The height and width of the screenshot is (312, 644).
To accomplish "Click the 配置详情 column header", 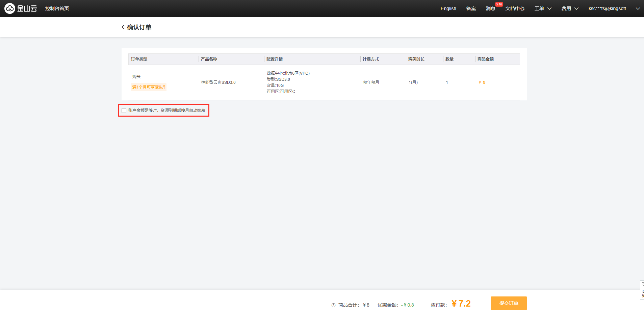I will click(x=274, y=59).
